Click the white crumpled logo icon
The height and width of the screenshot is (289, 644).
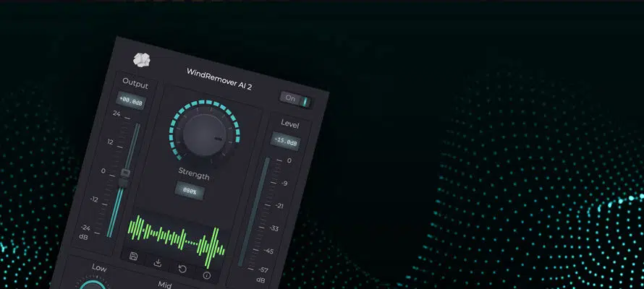click(141, 60)
